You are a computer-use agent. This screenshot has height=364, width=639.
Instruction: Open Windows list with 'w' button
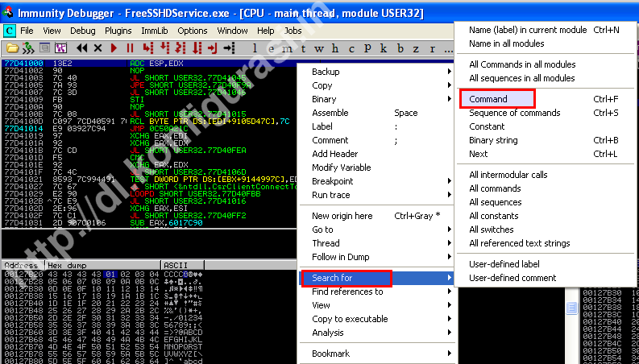319,49
